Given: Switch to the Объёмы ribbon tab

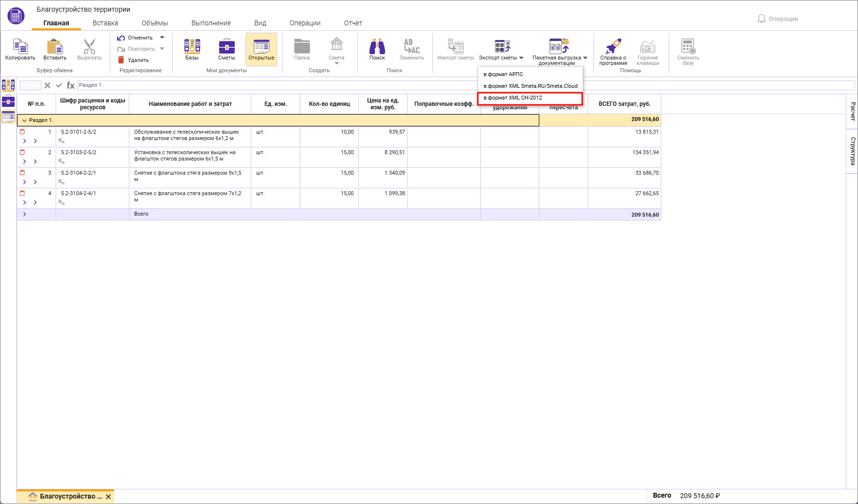Looking at the screenshot, I should (x=155, y=23).
